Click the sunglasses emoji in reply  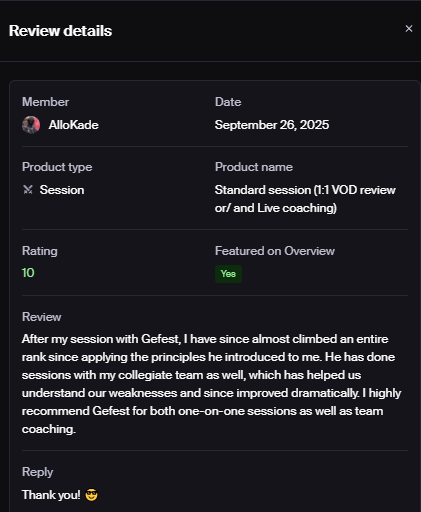click(x=91, y=495)
